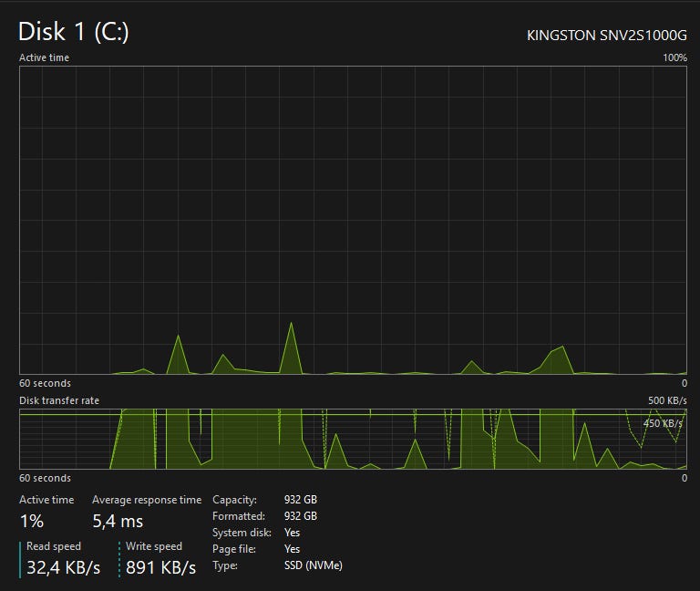Click the 100% scale label

pos(675,57)
